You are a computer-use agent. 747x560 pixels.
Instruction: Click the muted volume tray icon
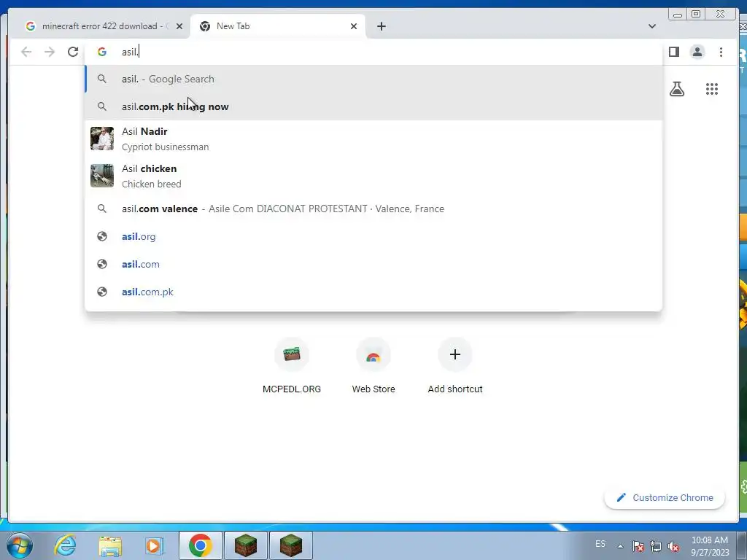[x=673, y=546]
